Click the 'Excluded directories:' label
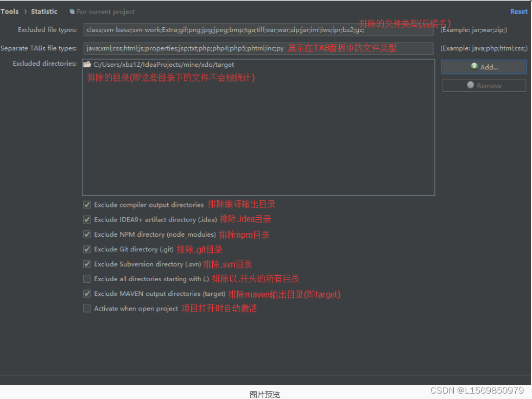532x399 pixels. 45,64
